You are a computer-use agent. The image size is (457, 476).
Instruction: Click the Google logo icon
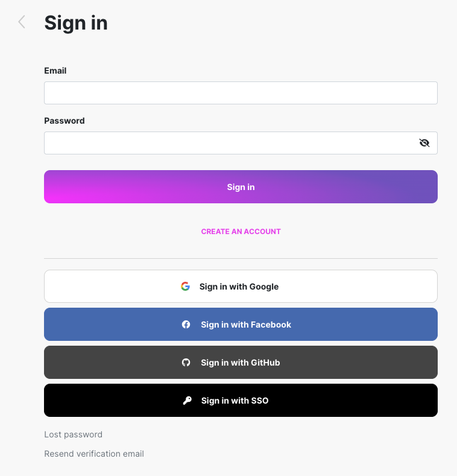click(186, 287)
